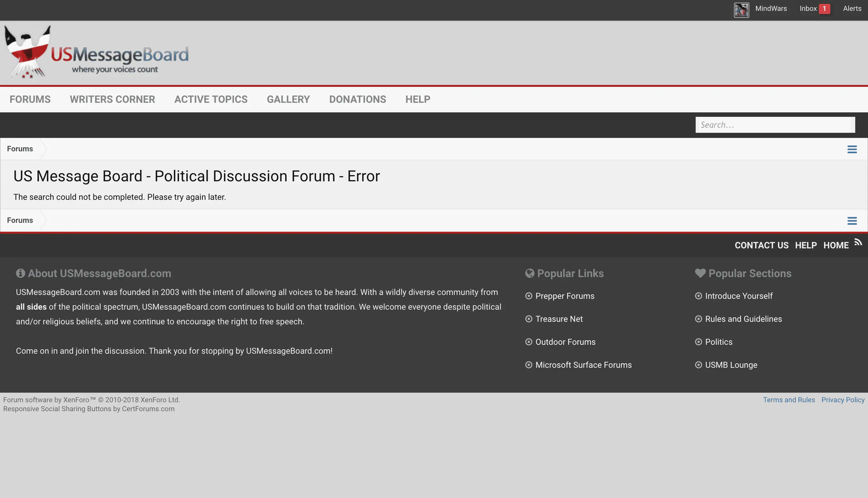
Task: Click the MindWars user avatar icon
Action: (741, 10)
